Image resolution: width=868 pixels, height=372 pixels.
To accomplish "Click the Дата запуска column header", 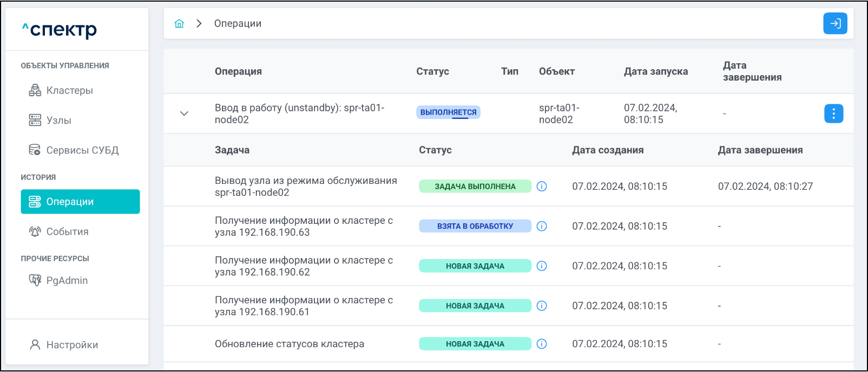I will [656, 71].
